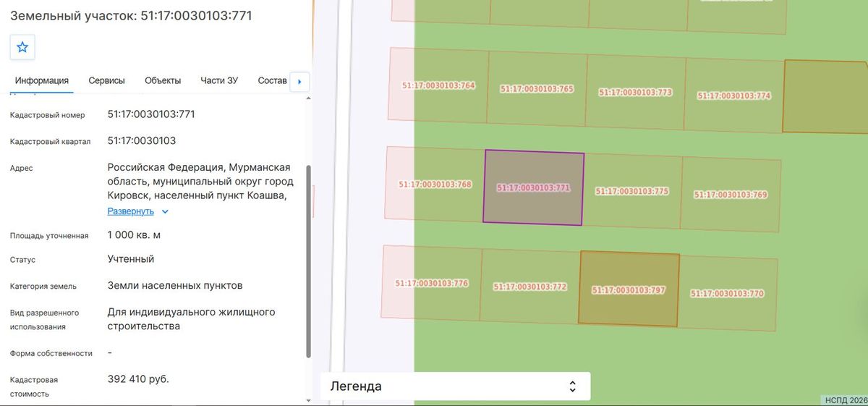This screenshot has width=868, height=406.
Task: Select parcel 51:17:0030103:768 on map
Action: click(435, 184)
